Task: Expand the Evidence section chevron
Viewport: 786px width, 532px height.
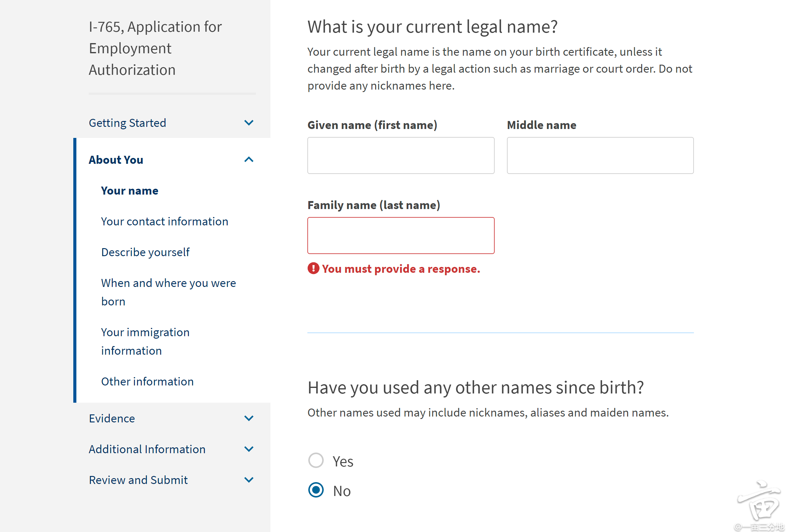Action: click(x=249, y=418)
